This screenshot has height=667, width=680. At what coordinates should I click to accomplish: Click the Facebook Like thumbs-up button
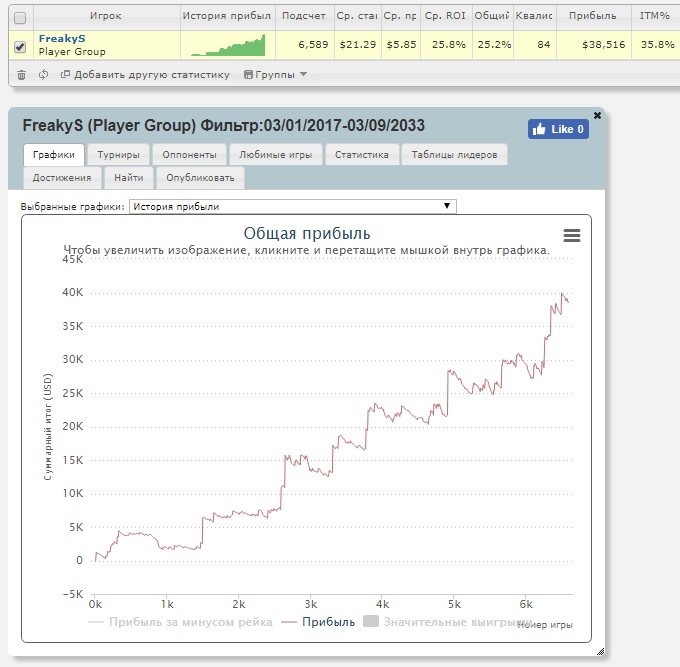click(x=558, y=129)
